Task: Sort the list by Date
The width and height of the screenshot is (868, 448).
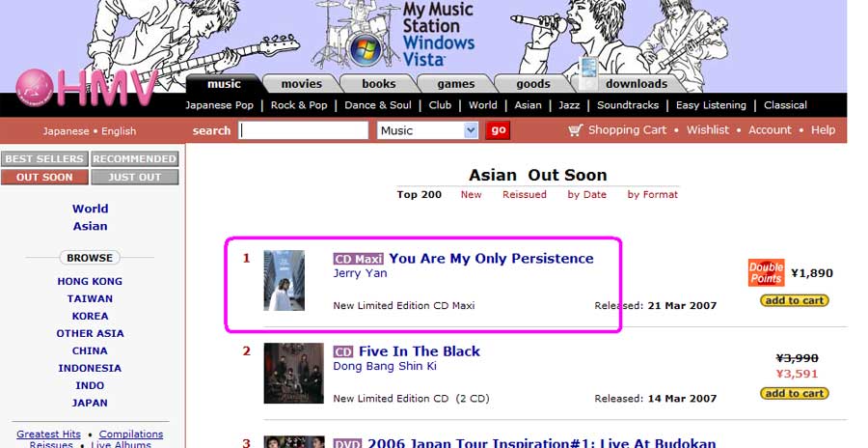Action: click(x=586, y=195)
